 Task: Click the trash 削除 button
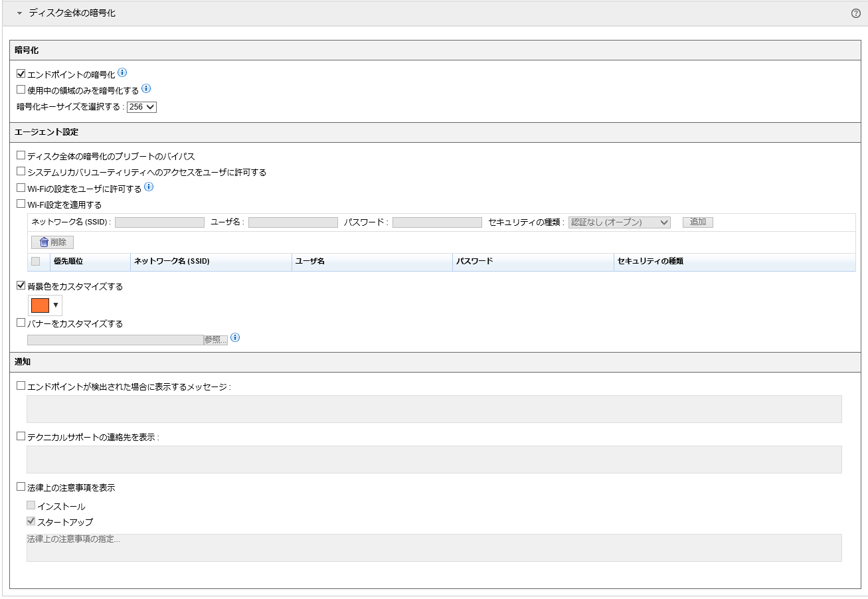[52, 242]
